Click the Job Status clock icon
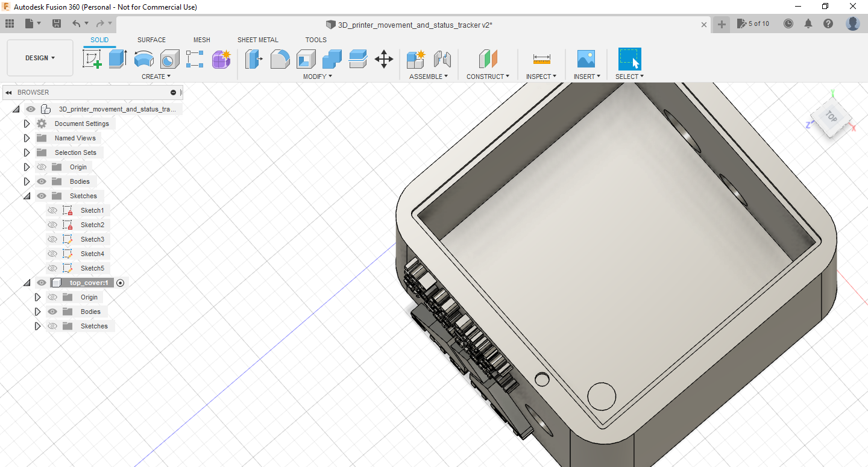 click(788, 24)
